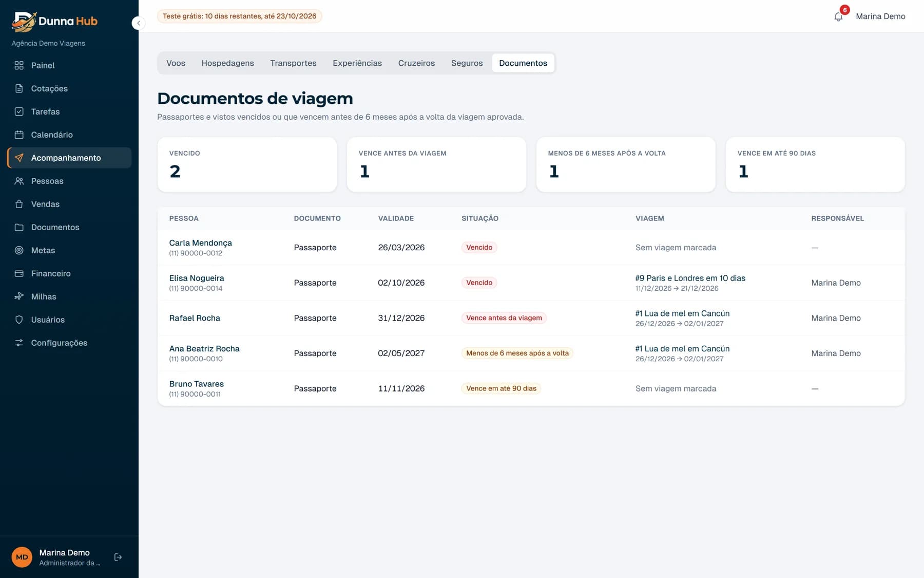Click the Vendas shopping bag icon

[x=19, y=204]
